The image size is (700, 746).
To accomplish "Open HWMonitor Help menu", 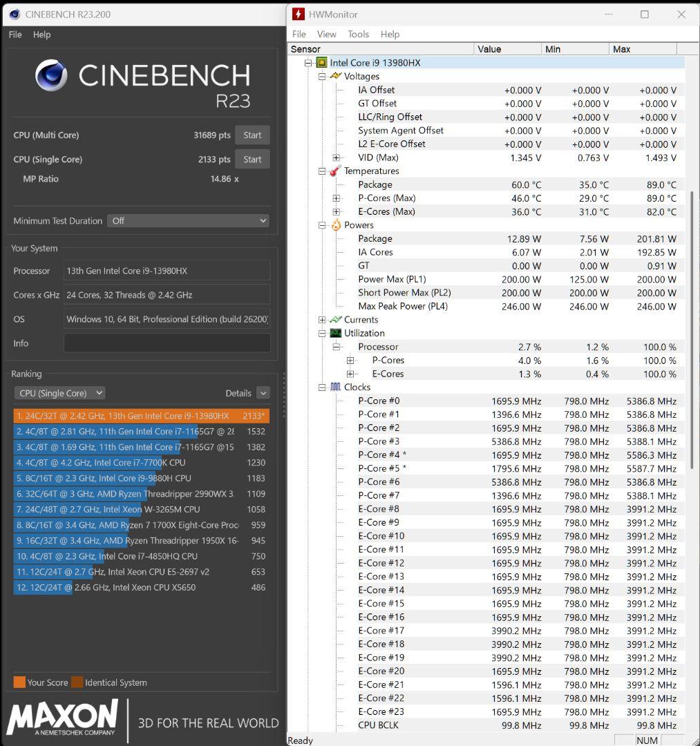I will pyautogui.click(x=390, y=35).
